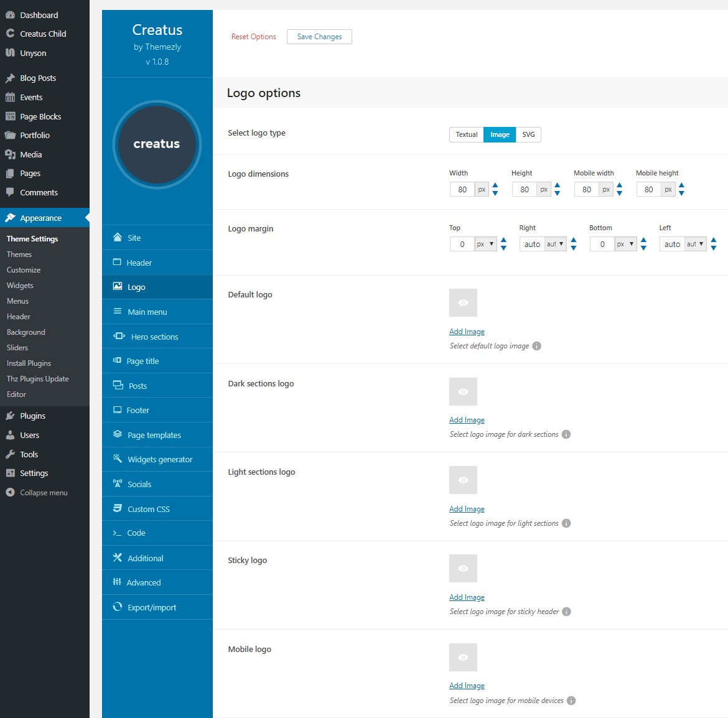Click the Export/import refresh icon

pos(117,607)
